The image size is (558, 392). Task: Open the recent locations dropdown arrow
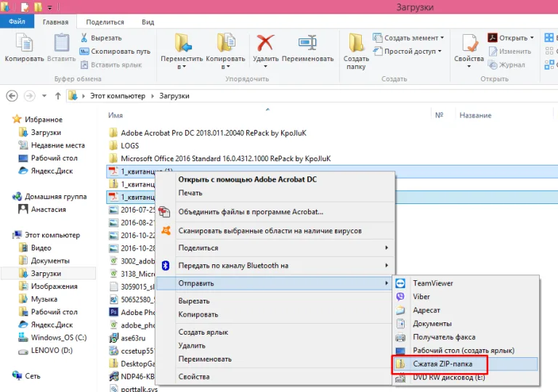point(44,96)
